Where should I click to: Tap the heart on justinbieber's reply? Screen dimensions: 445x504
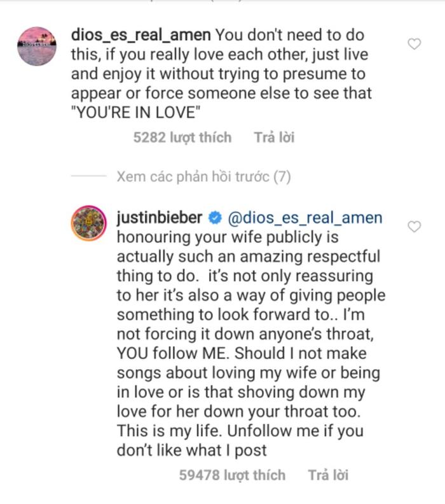point(414,227)
